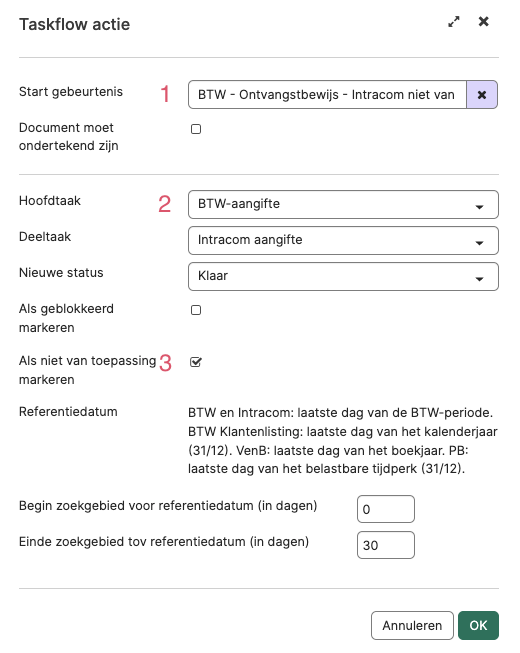This screenshot has width=520, height=653.
Task: Click the Referentiedatum explanation text
Action: click(343, 441)
